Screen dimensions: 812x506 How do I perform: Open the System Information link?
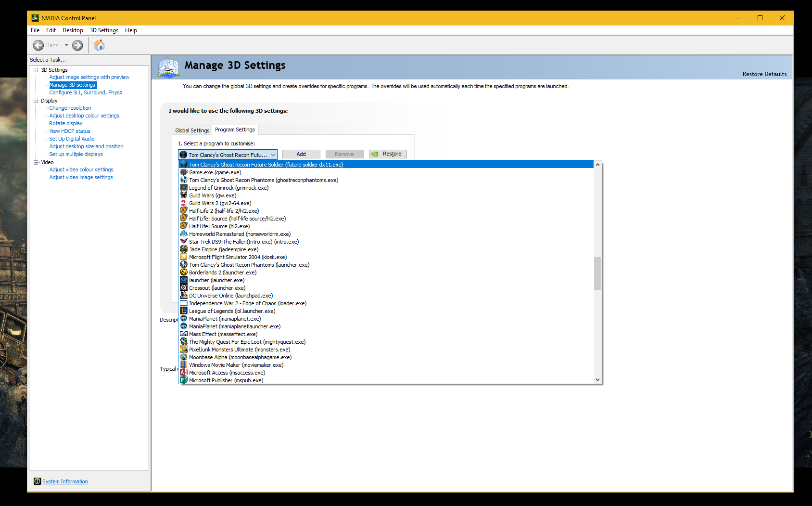(x=65, y=481)
